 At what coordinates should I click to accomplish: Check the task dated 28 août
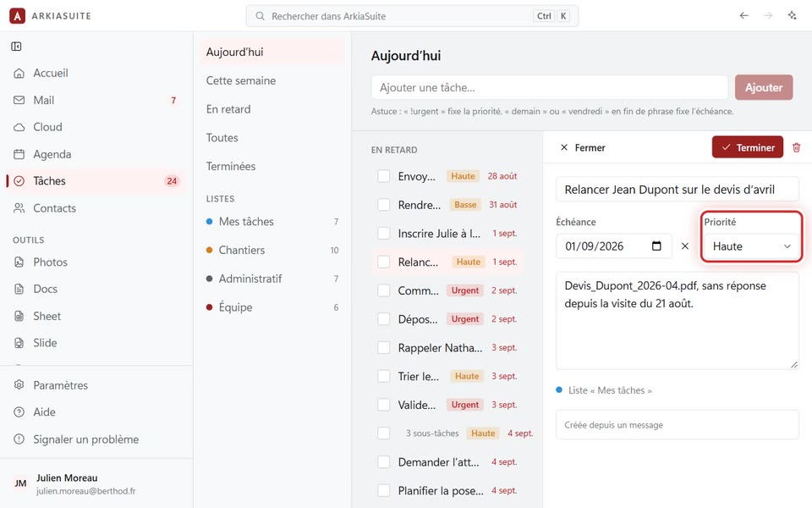coord(384,176)
